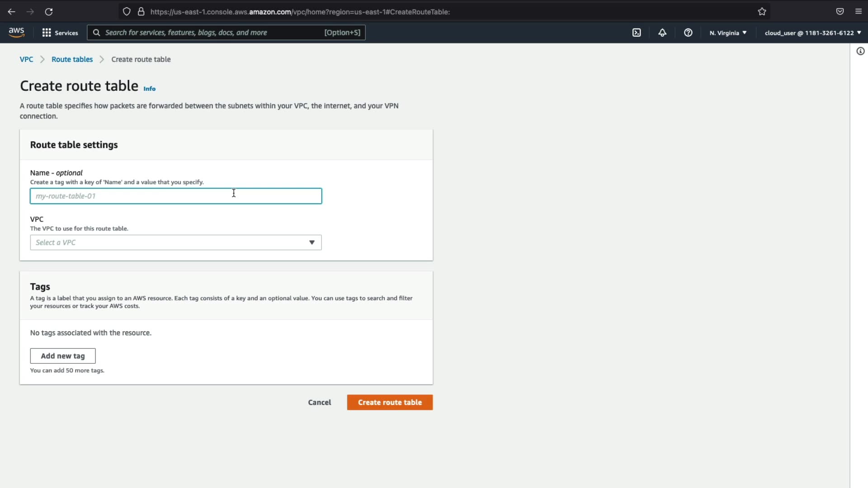Expand the Select a VPC dropdown
This screenshot has height=488, width=868.
click(176, 243)
